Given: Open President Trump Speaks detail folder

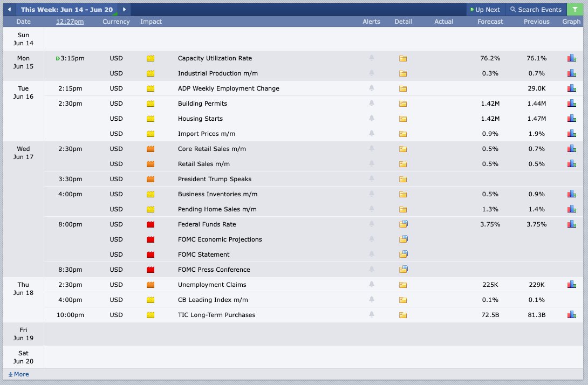Looking at the screenshot, I should click(x=403, y=179).
